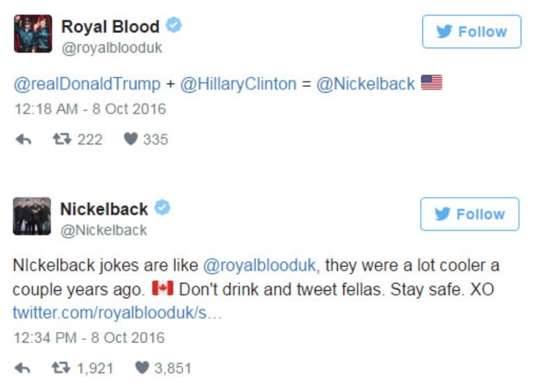Viewport: 539px width, 392px height.
Task: Retweet the Nickelback tweet
Action: click(x=61, y=368)
